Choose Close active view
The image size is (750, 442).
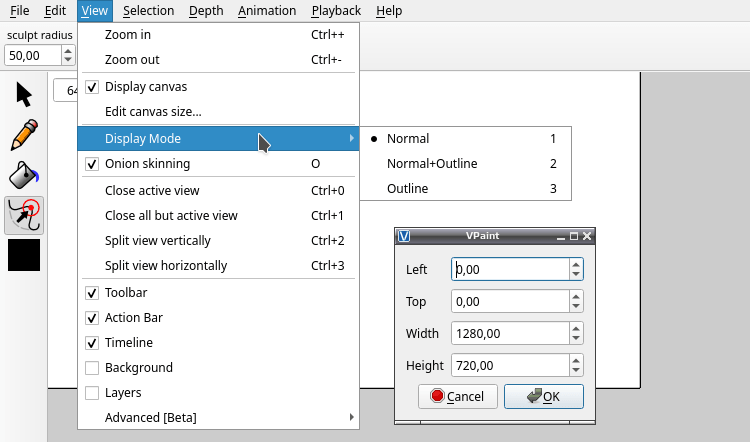click(218, 190)
